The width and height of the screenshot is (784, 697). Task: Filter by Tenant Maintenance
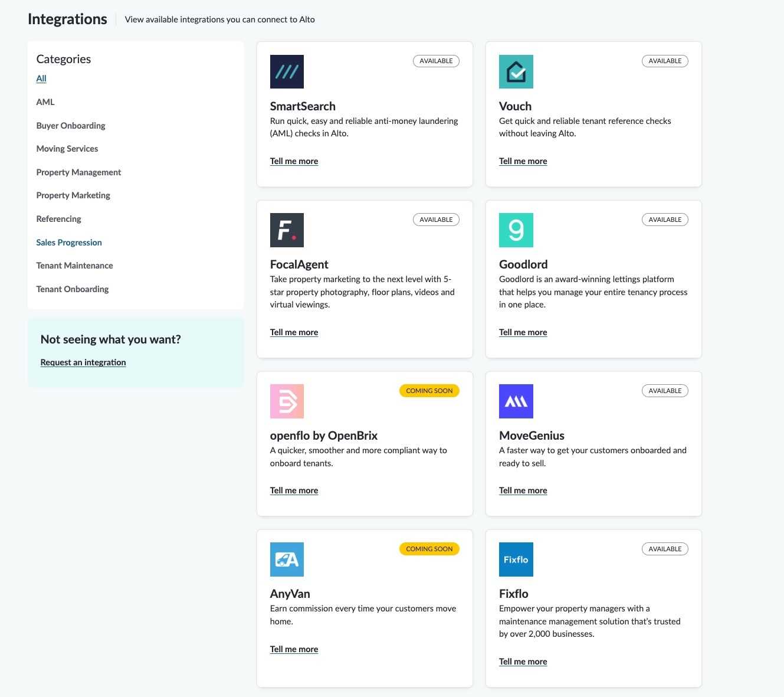(74, 266)
